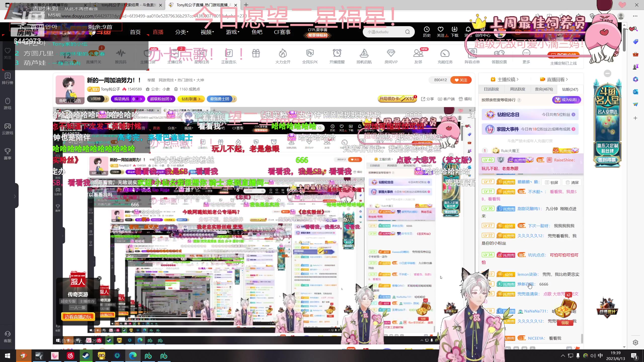Launch Steam from the taskbar
The width and height of the screenshot is (644, 362).
coord(86,356)
